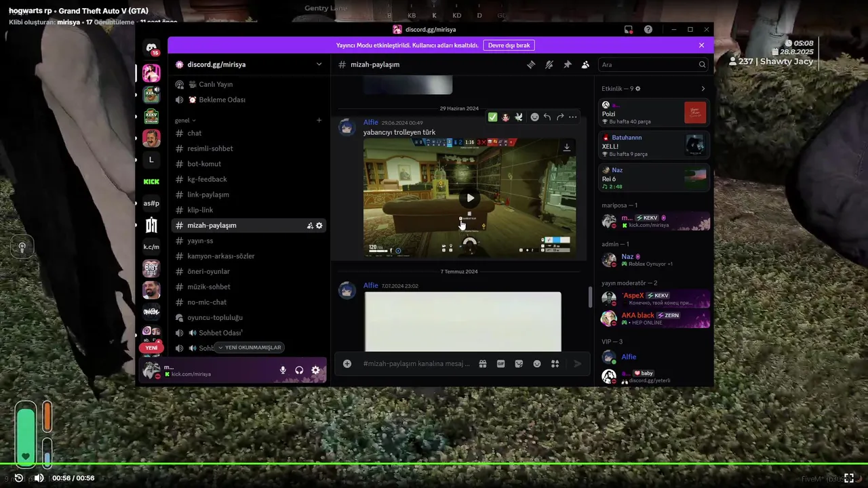Dismiss the Streamer Mode banner
868x488 pixels.
click(702, 45)
